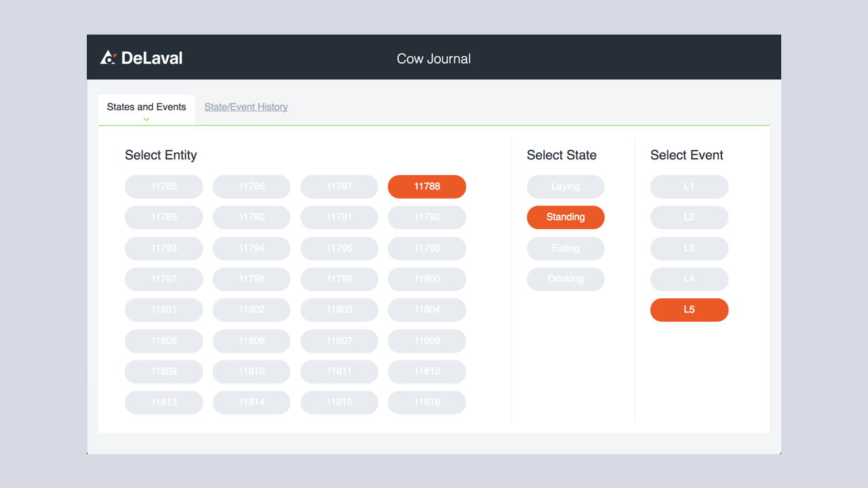Click entity 11809 in the entity list
This screenshot has height=488, width=868.
(163, 371)
